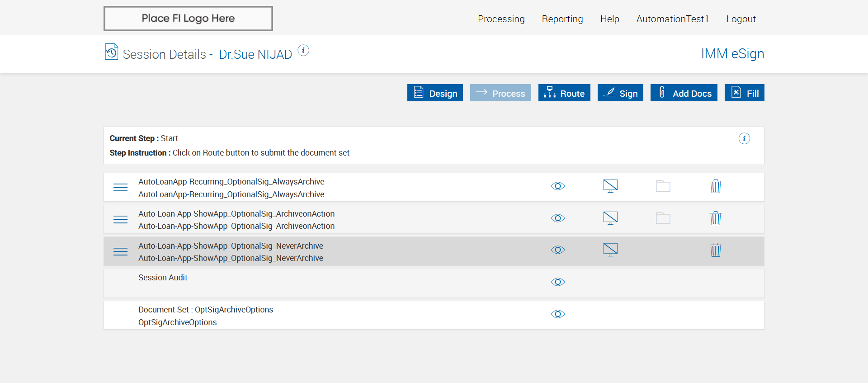The width and height of the screenshot is (868, 383).
Task: Open the Current Step info icon
Action: 744,138
